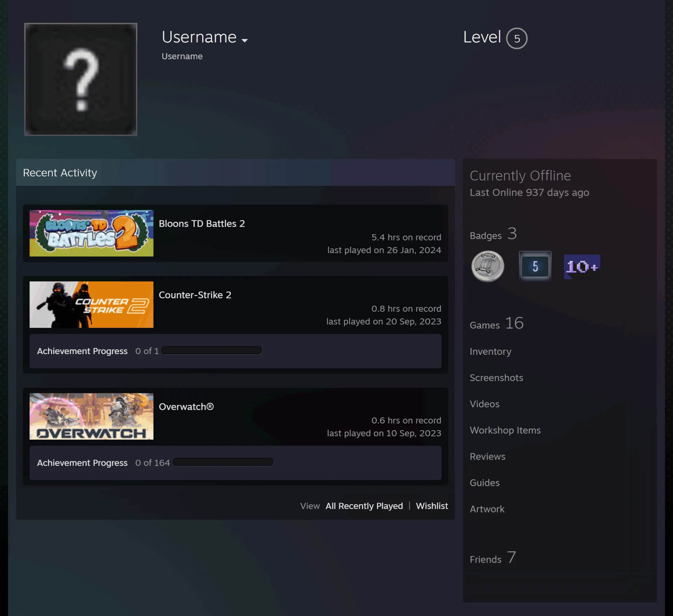
Task: Open the Screenshots page
Action: [x=496, y=378]
